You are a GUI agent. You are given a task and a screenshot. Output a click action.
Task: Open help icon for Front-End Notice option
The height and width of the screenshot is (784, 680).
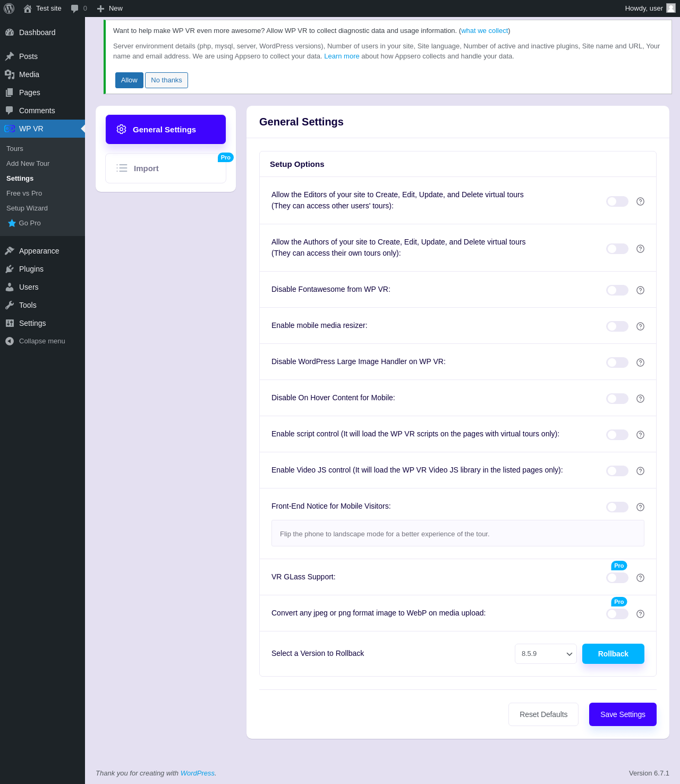pyautogui.click(x=640, y=507)
